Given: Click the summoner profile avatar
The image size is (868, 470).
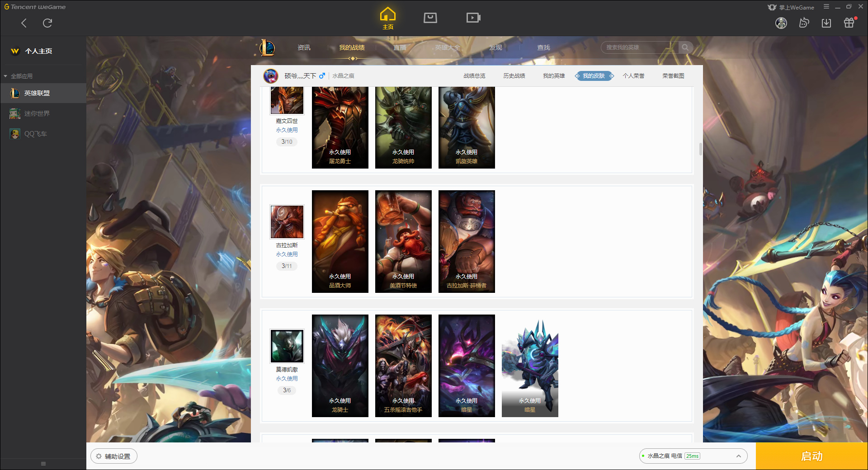Looking at the screenshot, I should pyautogui.click(x=271, y=76).
